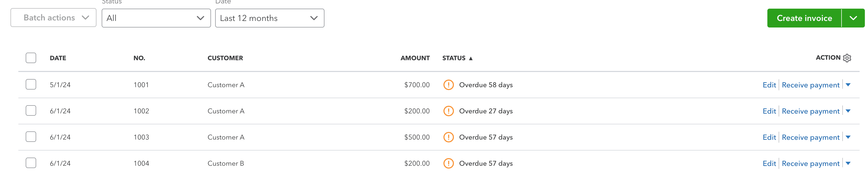Open the Batch actions dropdown
Viewport: 868px width, 178px height.
tap(53, 18)
